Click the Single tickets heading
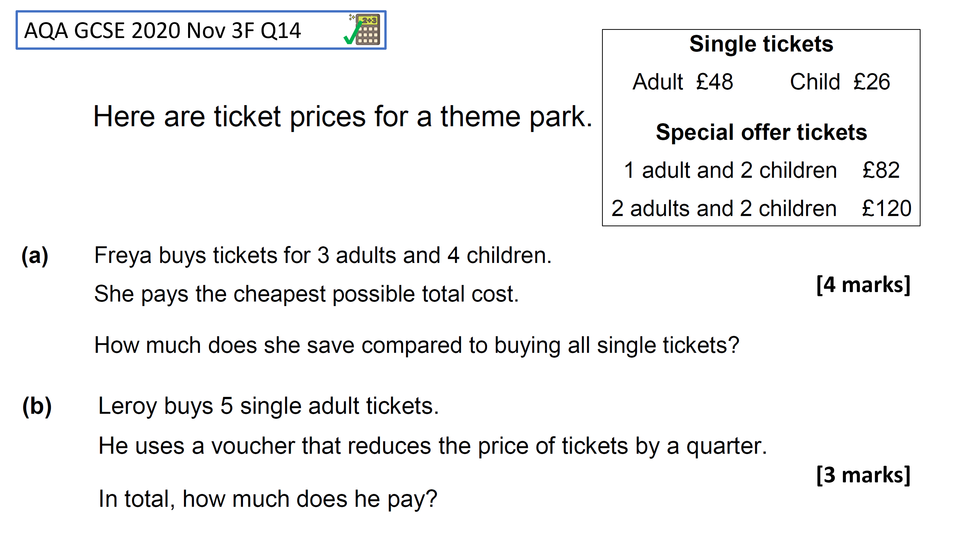 [x=761, y=44]
